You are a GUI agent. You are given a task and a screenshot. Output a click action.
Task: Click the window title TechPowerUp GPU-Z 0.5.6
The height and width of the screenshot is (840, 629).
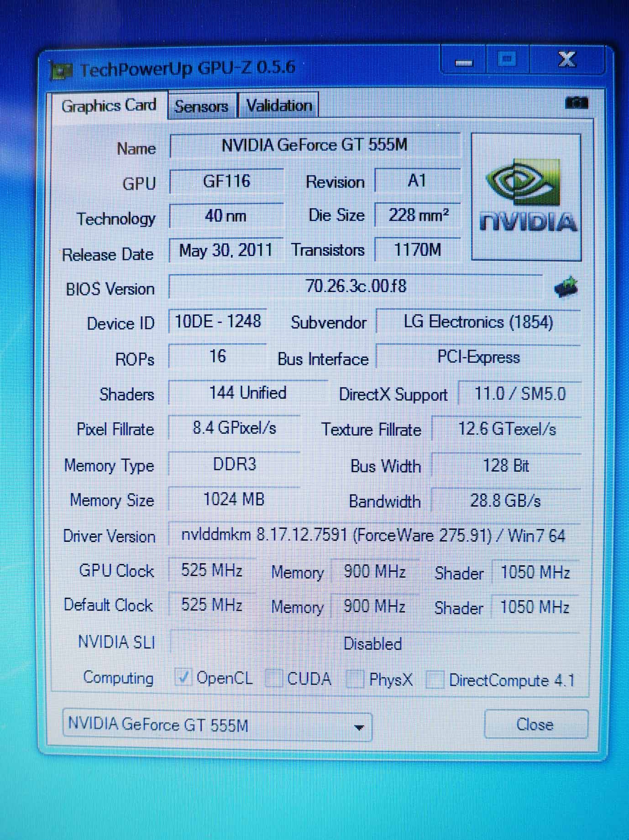(x=187, y=69)
